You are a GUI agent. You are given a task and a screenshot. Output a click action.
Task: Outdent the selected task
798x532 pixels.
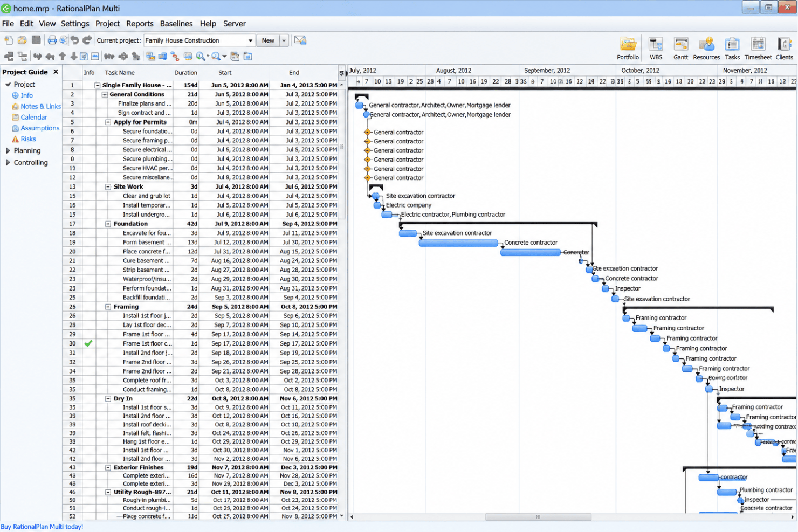pyautogui.click(x=50, y=57)
